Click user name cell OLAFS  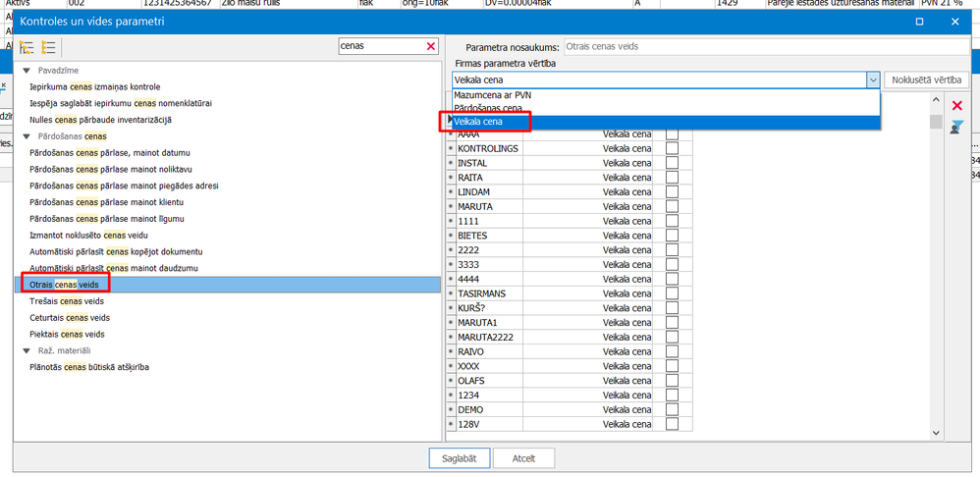point(489,381)
